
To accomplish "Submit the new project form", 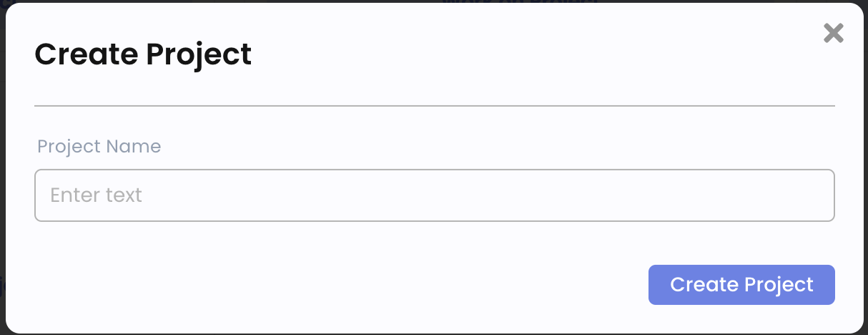I will click(741, 285).
